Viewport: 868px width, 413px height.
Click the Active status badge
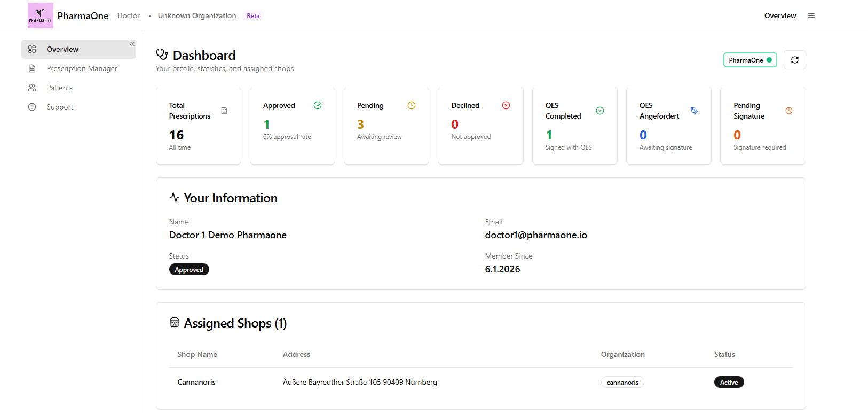pos(729,382)
